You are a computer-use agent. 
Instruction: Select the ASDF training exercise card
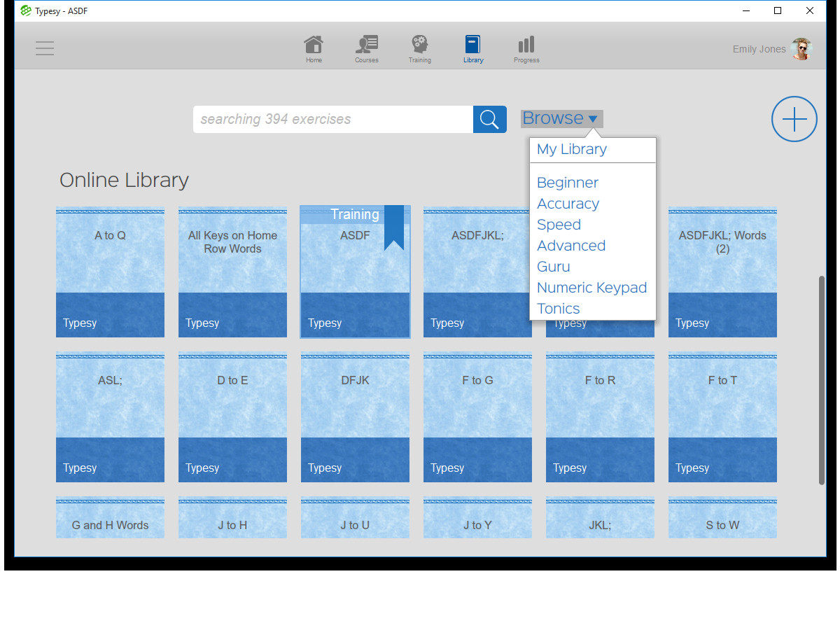355,272
